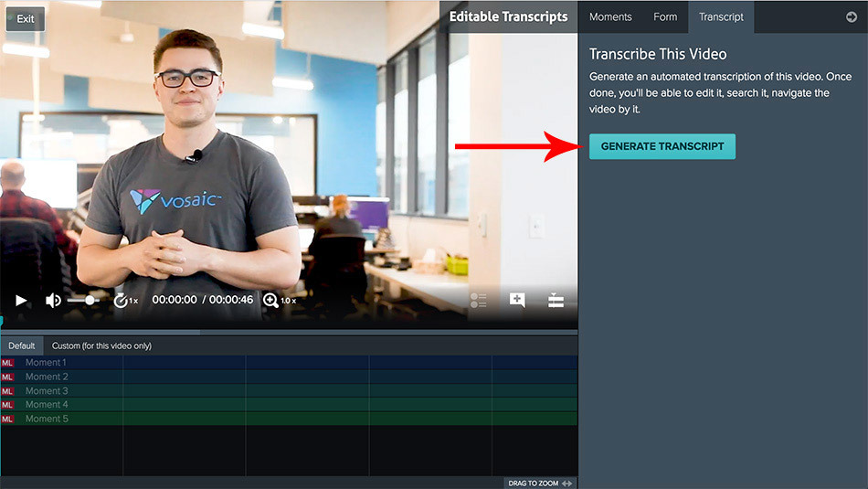Switch to the Moments tab
868x489 pixels.
click(x=610, y=17)
